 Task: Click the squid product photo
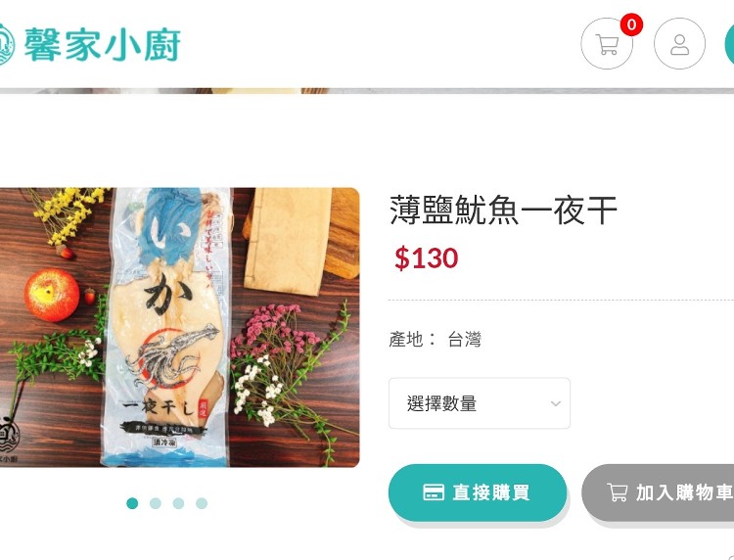click(179, 327)
